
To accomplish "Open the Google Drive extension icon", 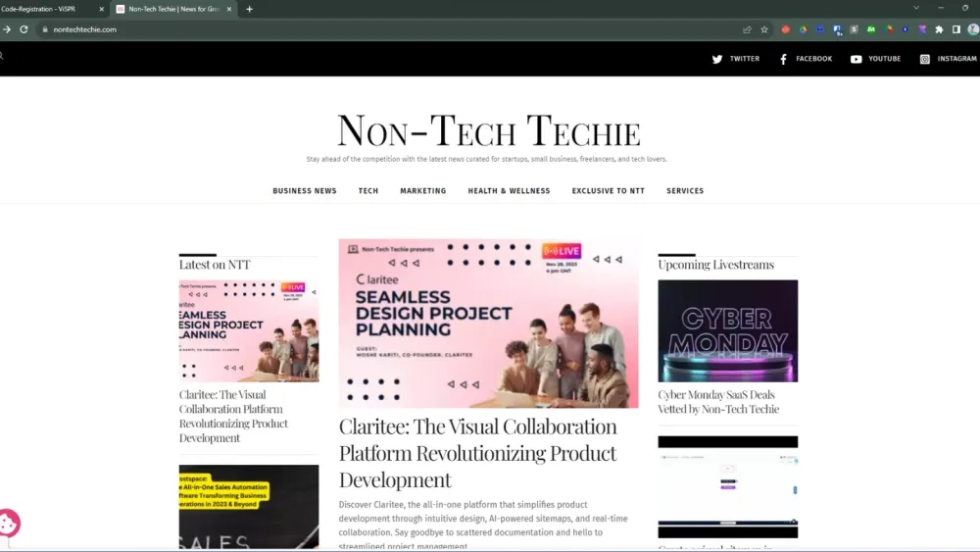I will point(803,29).
